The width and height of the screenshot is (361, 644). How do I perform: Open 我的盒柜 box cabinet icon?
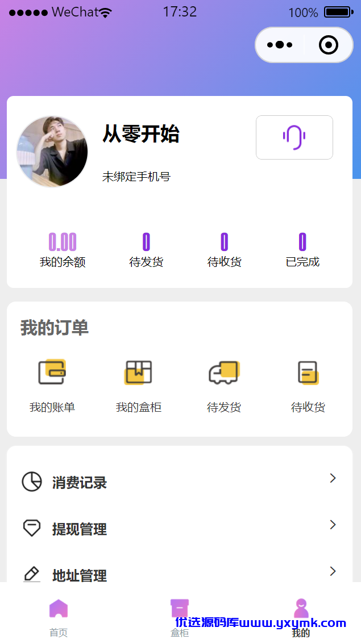click(139, 372)
